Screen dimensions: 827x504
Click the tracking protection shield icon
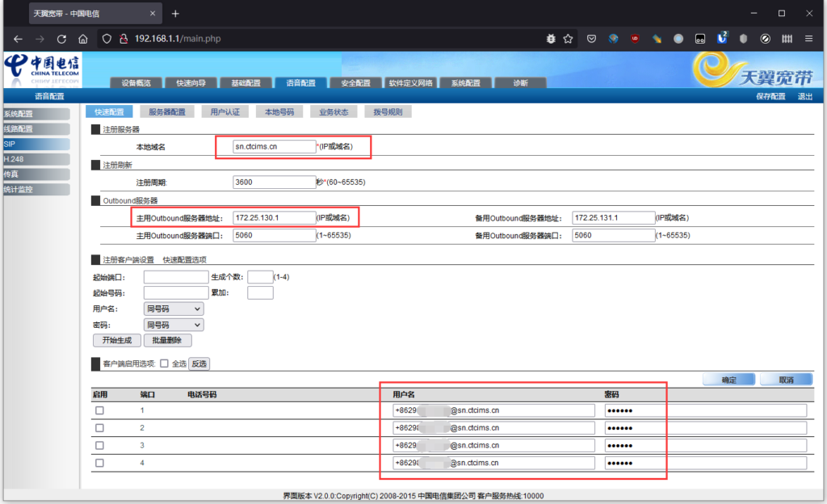107,39
